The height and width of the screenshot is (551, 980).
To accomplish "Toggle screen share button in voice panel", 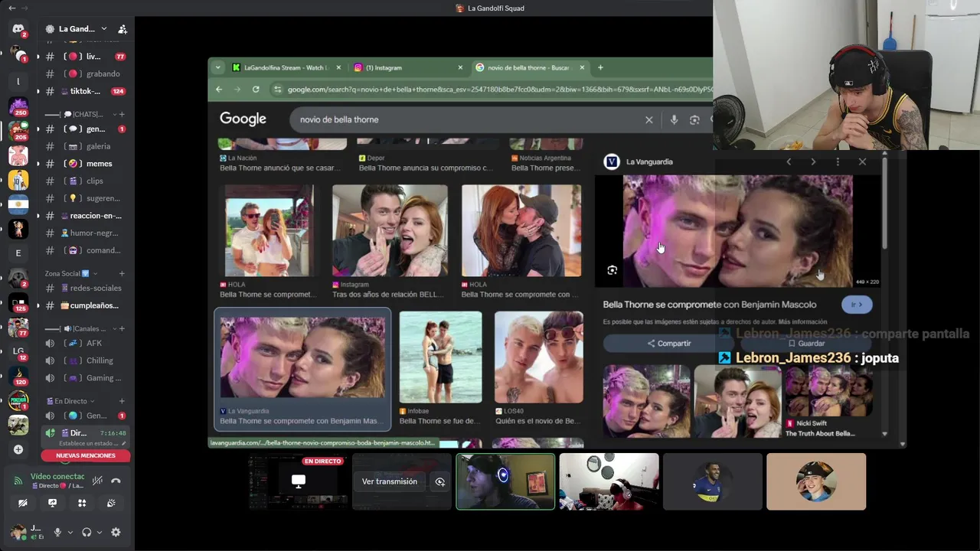I will tap(52, 503).
